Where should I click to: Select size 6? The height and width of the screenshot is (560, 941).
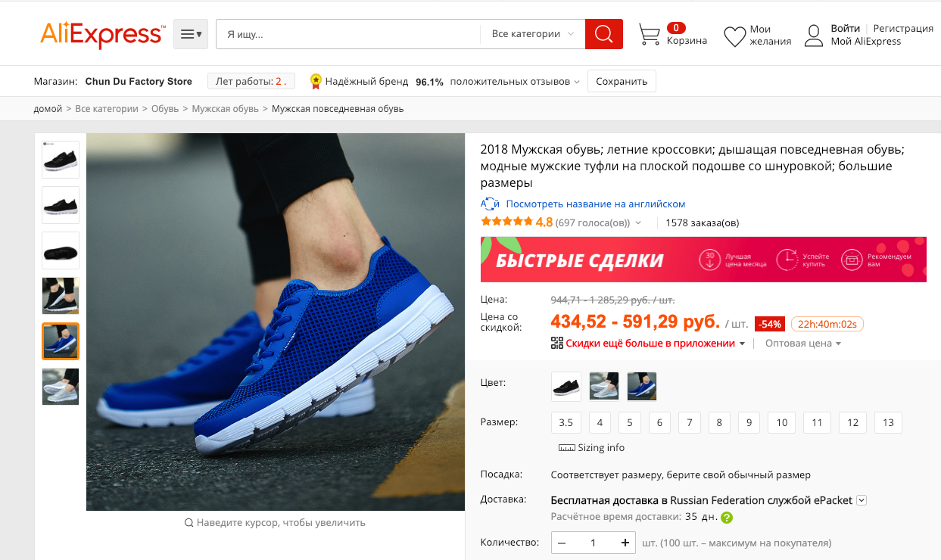click(x=659, y=422)
